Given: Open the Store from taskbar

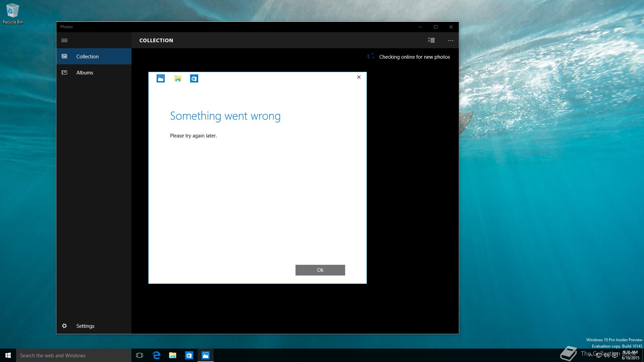Looking at the screenshot, I should (189, 355).
